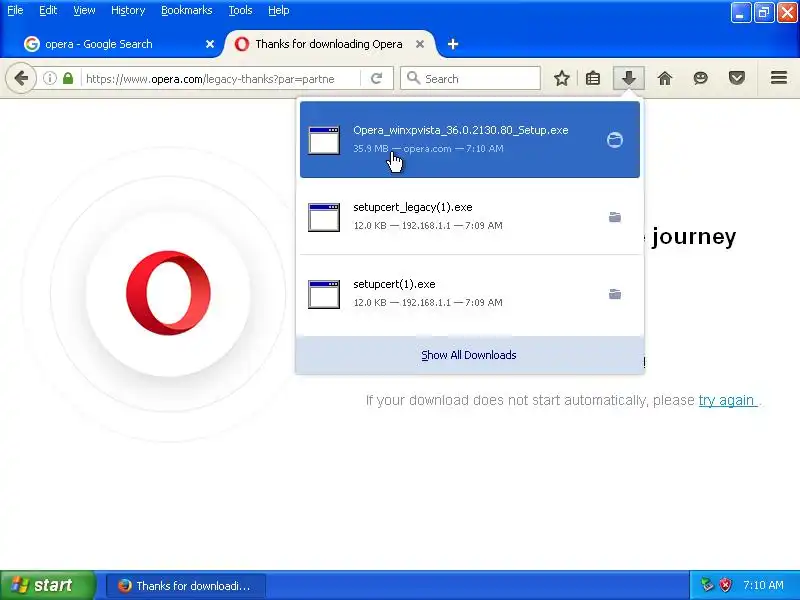The height and width of the screenshot is (600, 800).
Task: Cancel or retry icon for Opera setup download
Action: [x=615, y=140]
